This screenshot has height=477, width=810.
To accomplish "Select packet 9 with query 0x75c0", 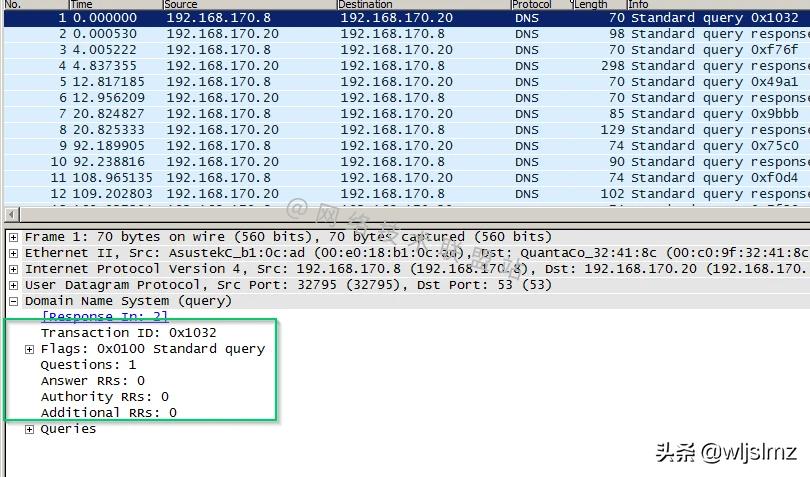I will point(407,146).
